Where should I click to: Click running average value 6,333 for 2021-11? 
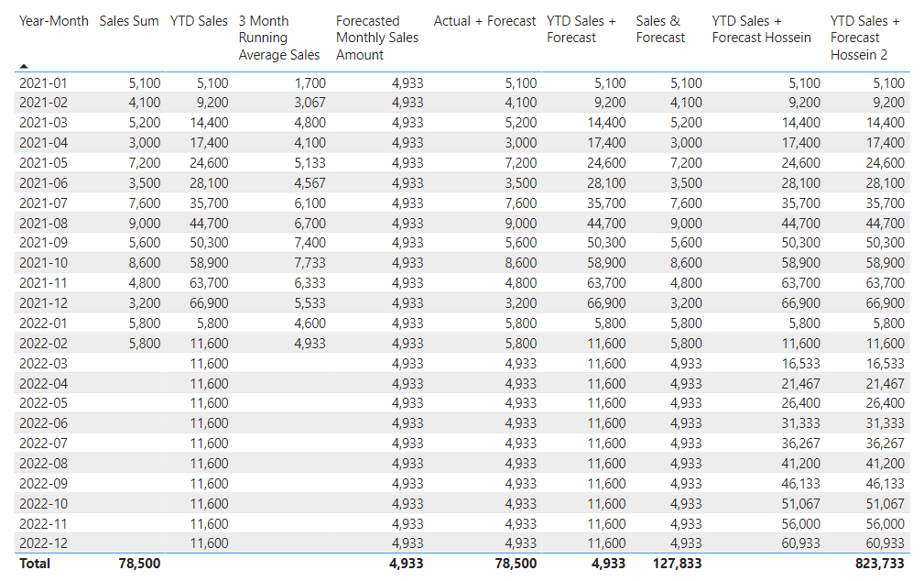310,282
